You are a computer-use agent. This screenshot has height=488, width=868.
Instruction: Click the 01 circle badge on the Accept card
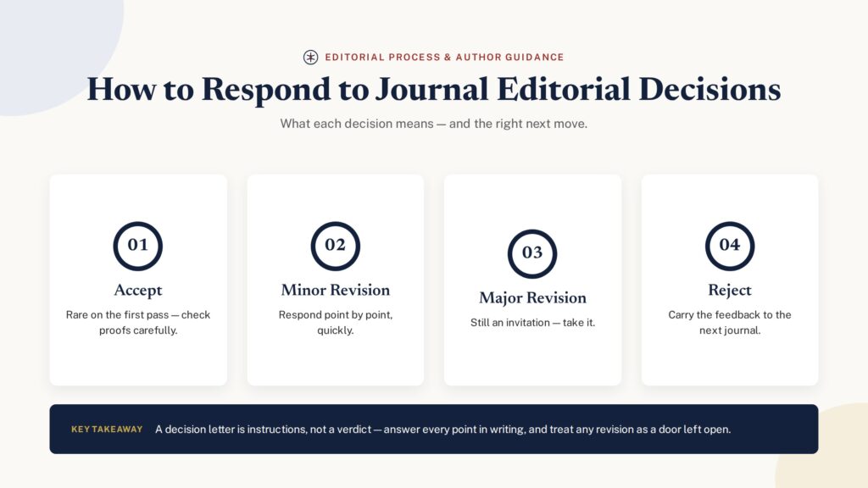point(138,246)
